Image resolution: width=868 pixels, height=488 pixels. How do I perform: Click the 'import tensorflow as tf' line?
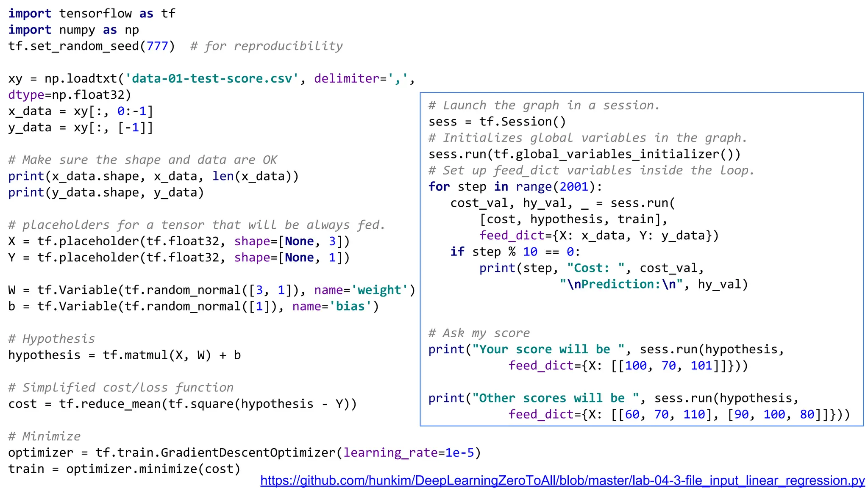[x=92, y=14]
